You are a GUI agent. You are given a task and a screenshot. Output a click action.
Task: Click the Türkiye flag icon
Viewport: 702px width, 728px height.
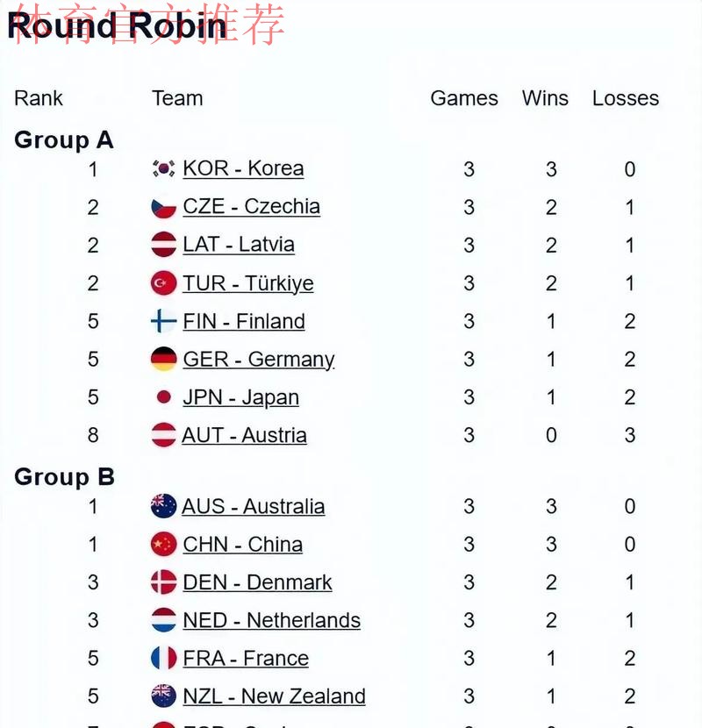tap(163, 283)
